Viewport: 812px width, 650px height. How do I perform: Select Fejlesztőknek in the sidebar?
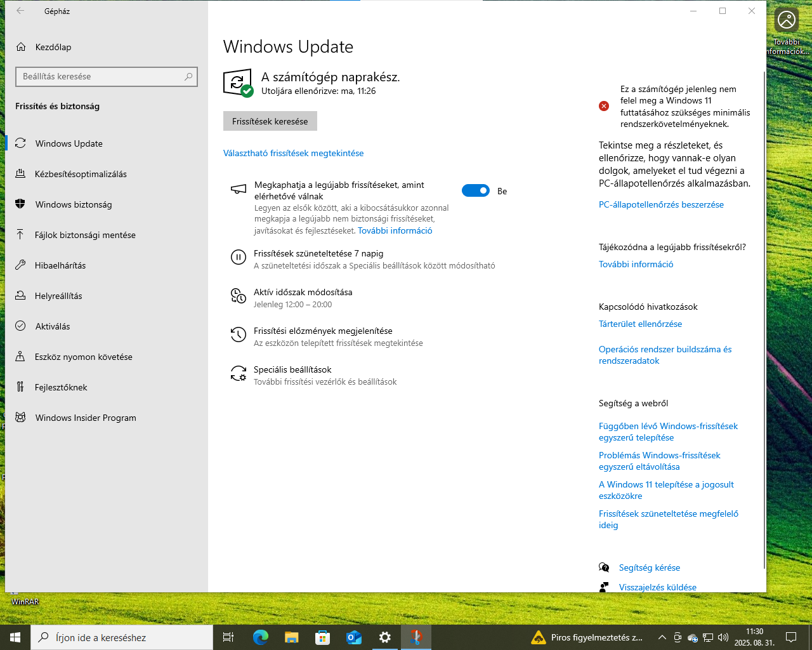pos(107,387)
